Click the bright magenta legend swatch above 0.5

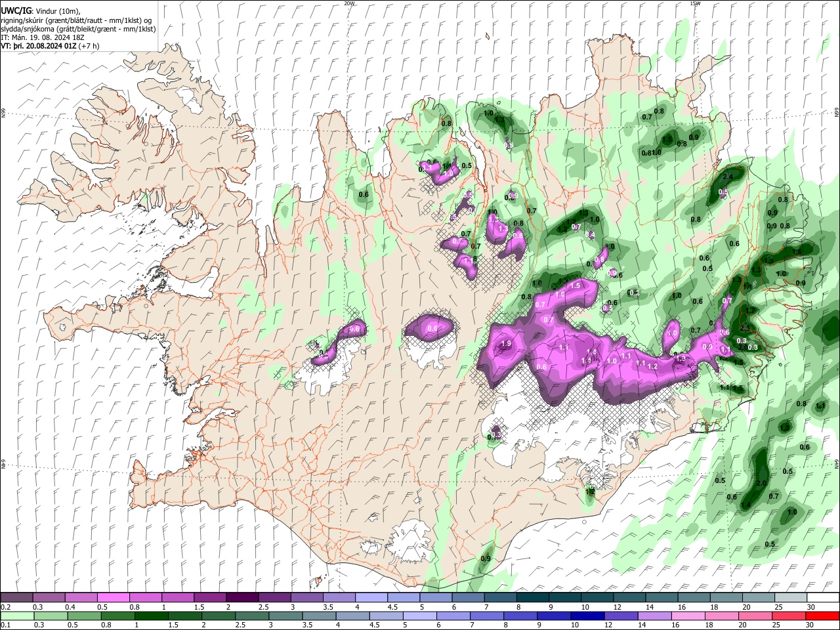click(113, 598)
